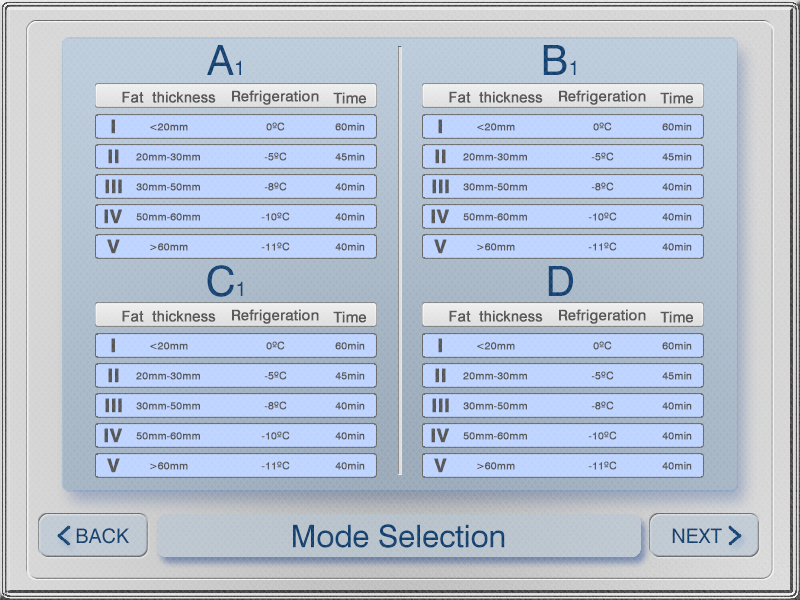This screenshot has height=600, width=800.
Task: Pick level II -5ºC row in C1 table
Action: (236, 376)
